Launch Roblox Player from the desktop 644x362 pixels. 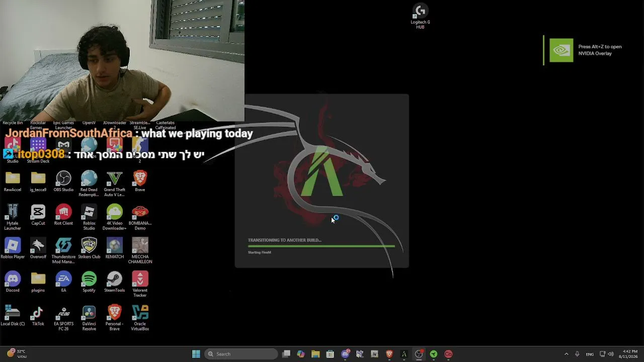(13, 249)
